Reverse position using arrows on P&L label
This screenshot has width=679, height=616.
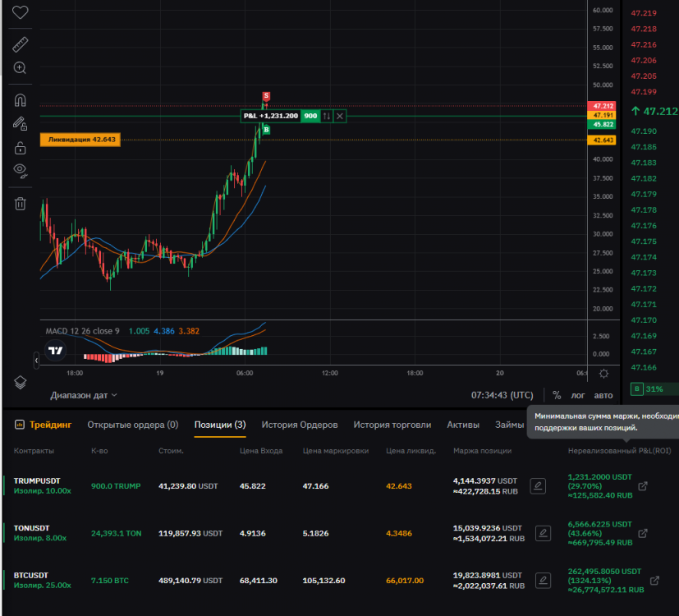pyautogui.click(x=327, y=117)
